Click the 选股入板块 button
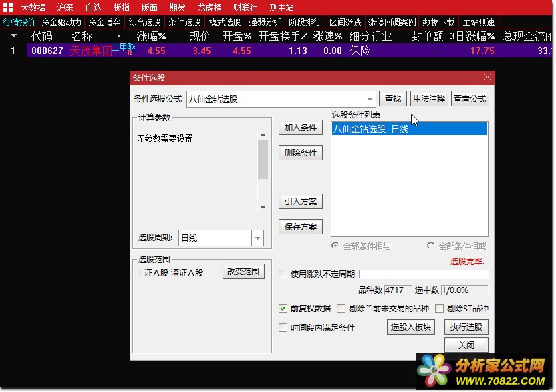 [x=410, y=327]
